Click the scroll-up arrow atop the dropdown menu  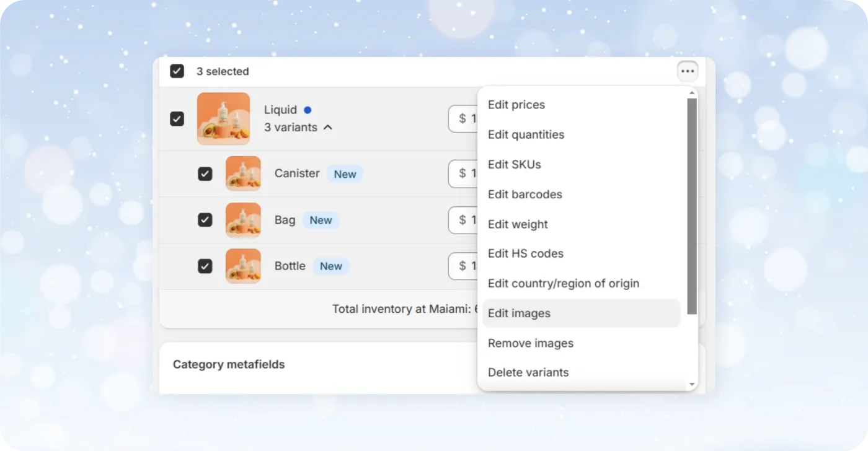(x=691, y=92)
